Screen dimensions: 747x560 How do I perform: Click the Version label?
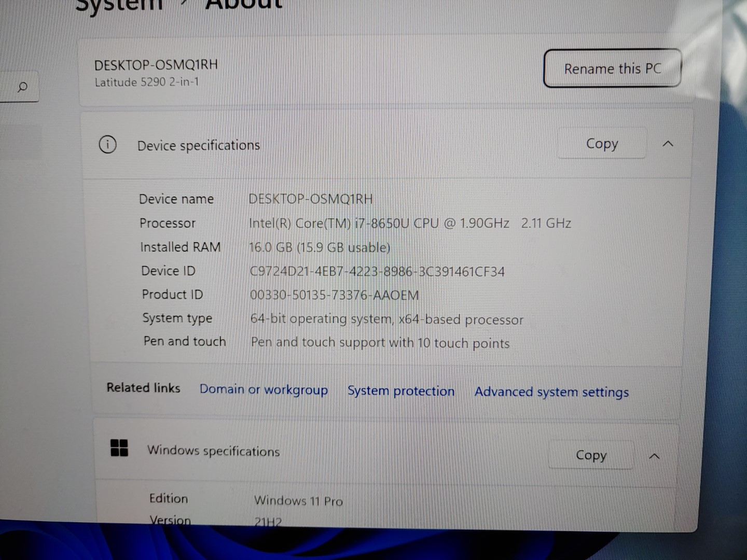170,520
